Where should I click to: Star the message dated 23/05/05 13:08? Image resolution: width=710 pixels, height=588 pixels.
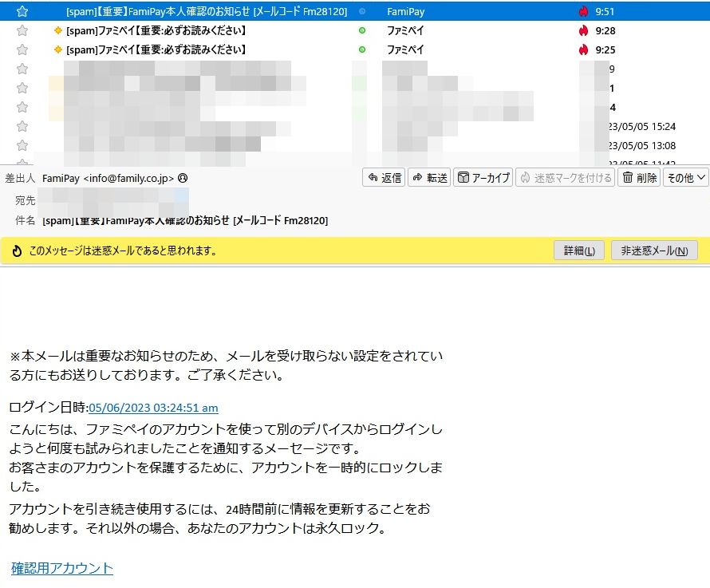click(x=22, y=145)
